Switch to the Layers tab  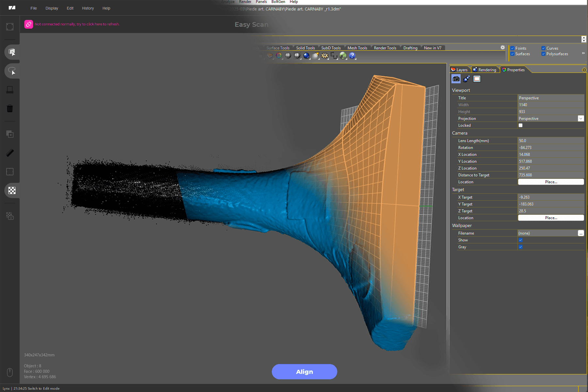(x=460, y=70)
